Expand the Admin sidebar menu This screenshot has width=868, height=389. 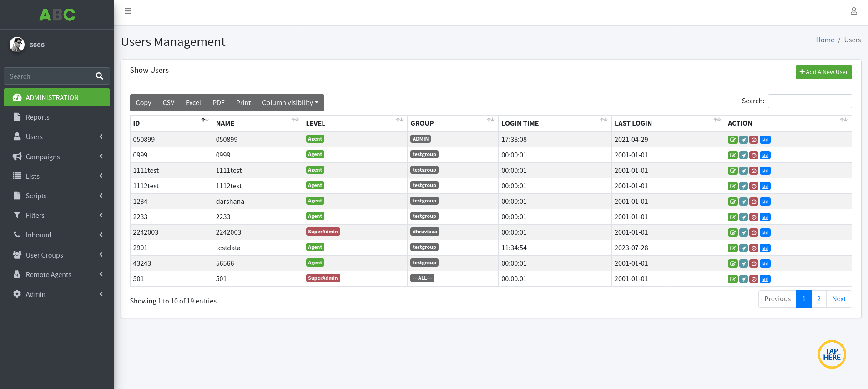tap(57, 294)
